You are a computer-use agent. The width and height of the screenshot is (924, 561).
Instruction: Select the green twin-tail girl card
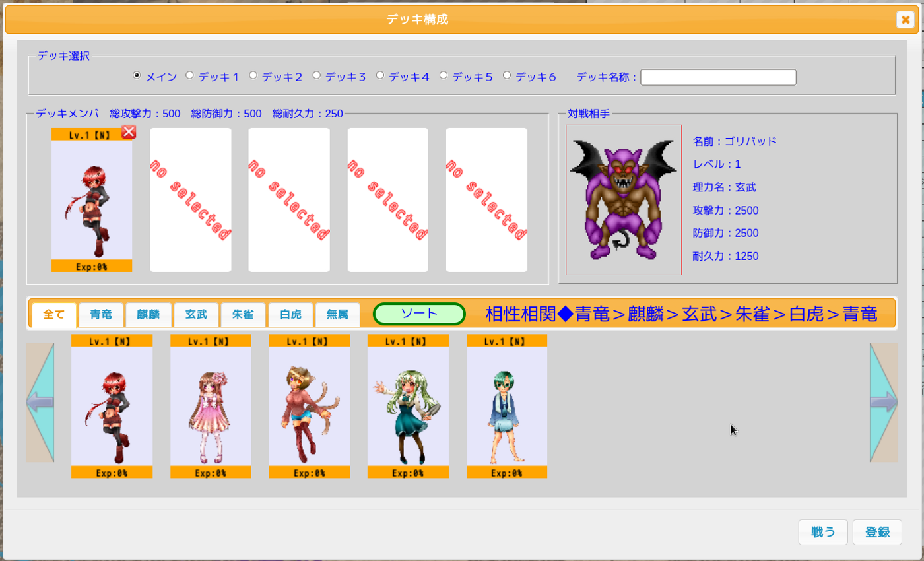pos(408,406)
